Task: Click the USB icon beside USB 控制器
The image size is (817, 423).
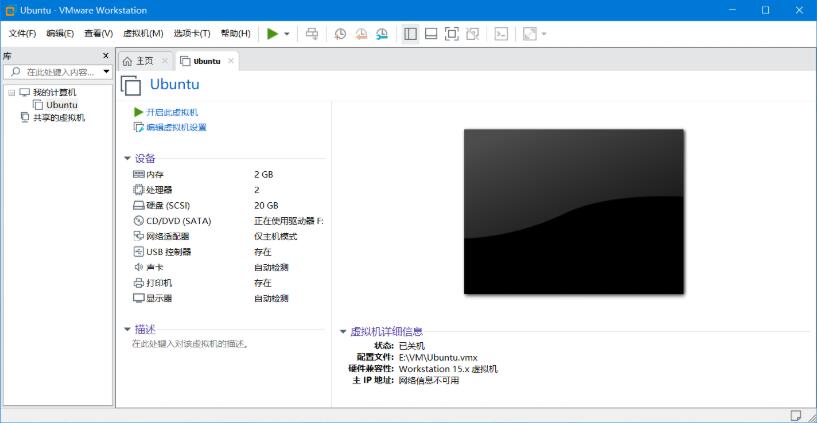Action: pos(139,252)
